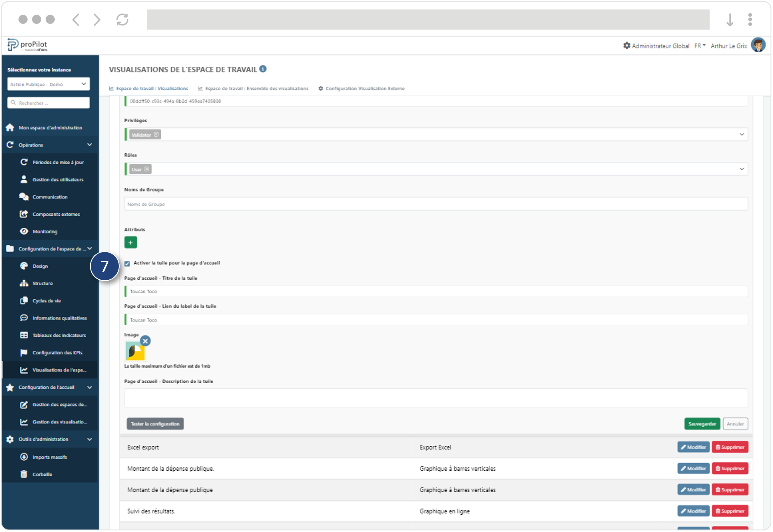The image size is (773, 532).
Task: Remove the Validator privilege tag
Action: [x=156, y=135]
